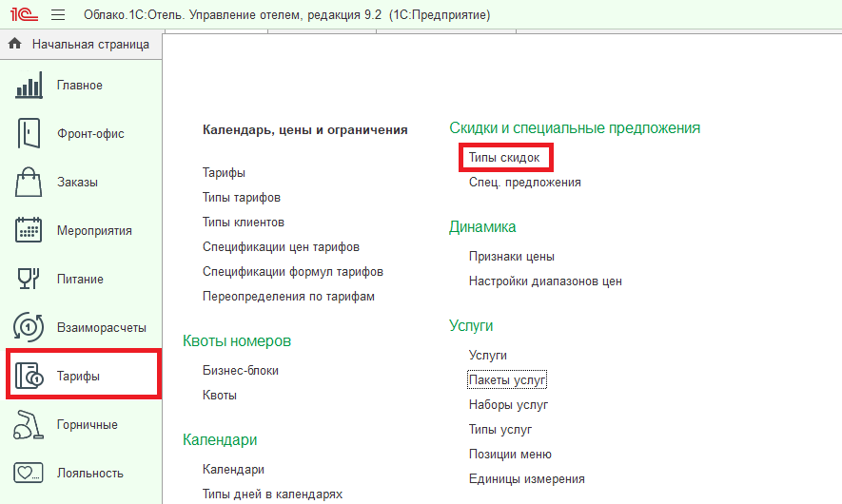
Task: Open Пакеты услуг
Action: 507,380
